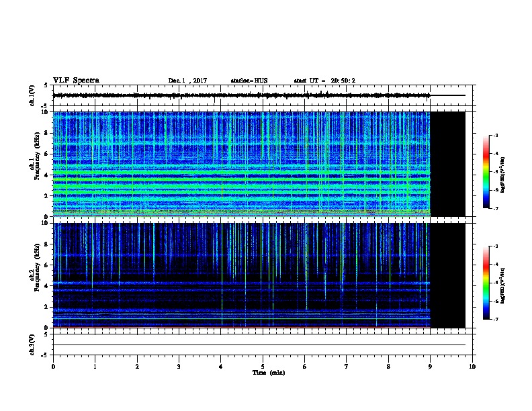
Task: Click the '-7' label on ch.1 colorbar
Action: 495,208
